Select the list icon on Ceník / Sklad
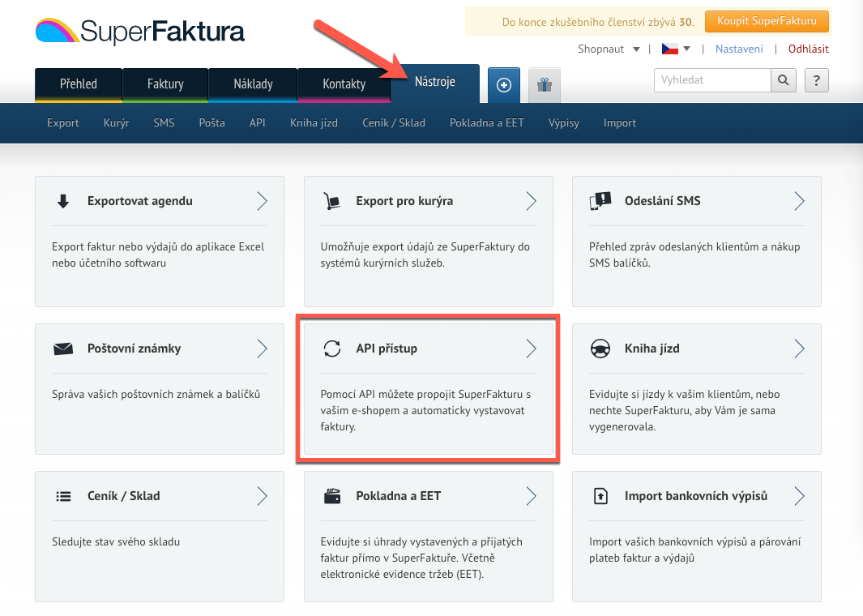863x616 pixels. [64, 496]
